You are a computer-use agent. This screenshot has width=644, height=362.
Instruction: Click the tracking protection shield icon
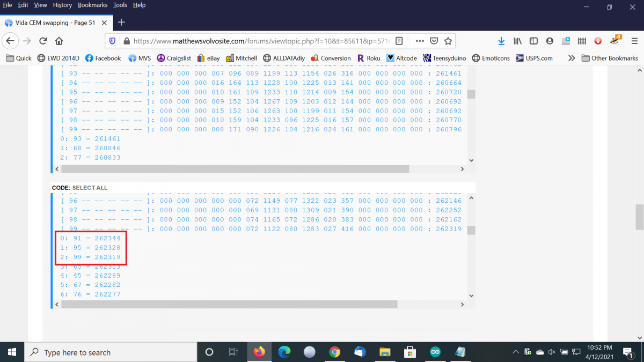[112, 41]
